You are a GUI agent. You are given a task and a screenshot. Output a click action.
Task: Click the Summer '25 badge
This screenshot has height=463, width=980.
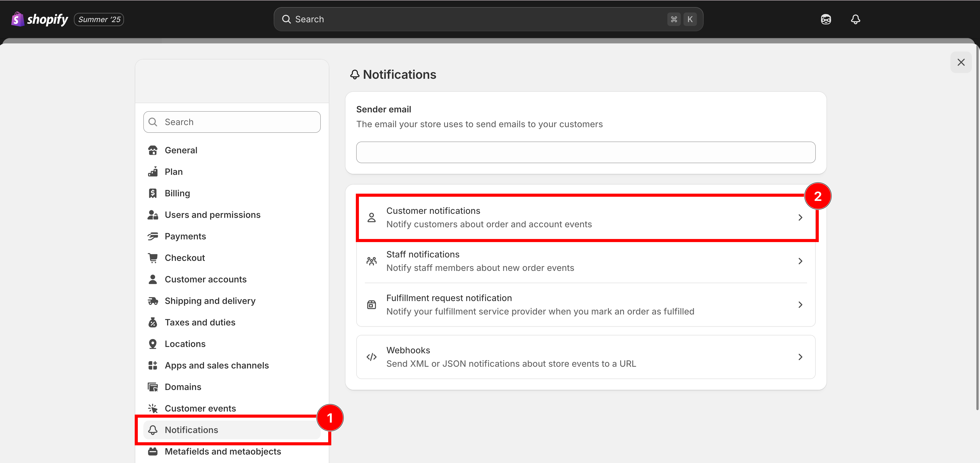[99, 19]
